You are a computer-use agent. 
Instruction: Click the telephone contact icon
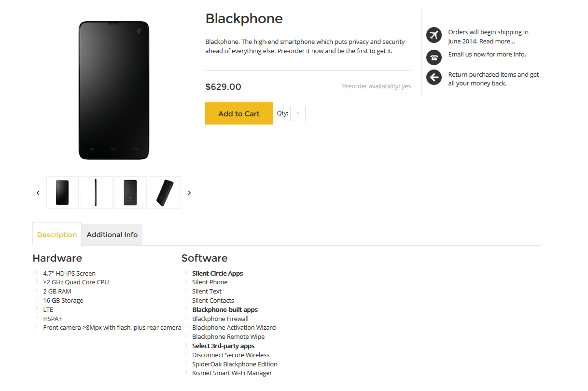(434, 57)
